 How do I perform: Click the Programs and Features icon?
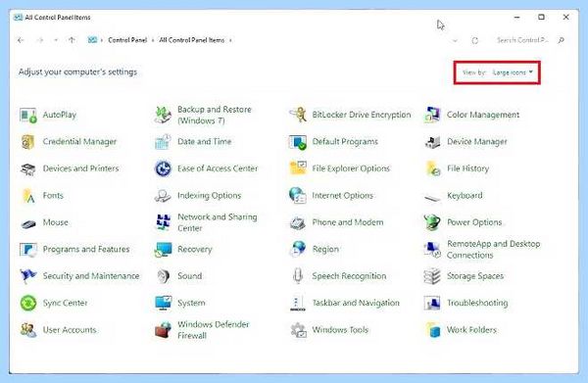coord(28,250)
